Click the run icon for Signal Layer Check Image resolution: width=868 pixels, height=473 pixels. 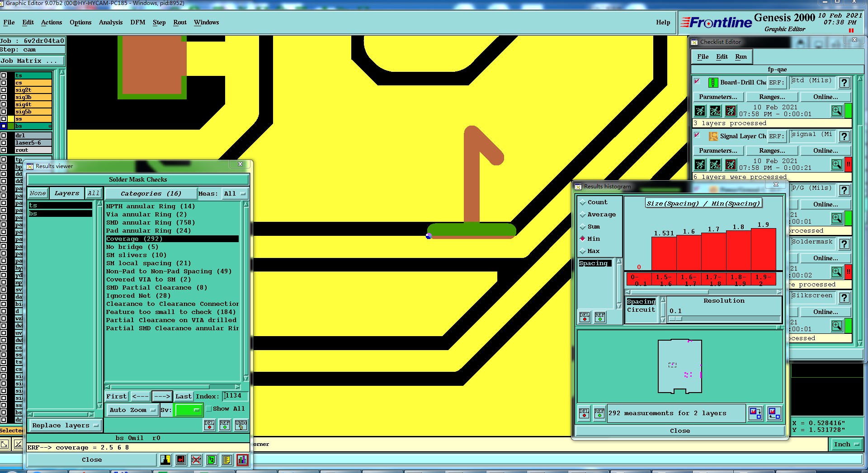[x=700, y=164]
